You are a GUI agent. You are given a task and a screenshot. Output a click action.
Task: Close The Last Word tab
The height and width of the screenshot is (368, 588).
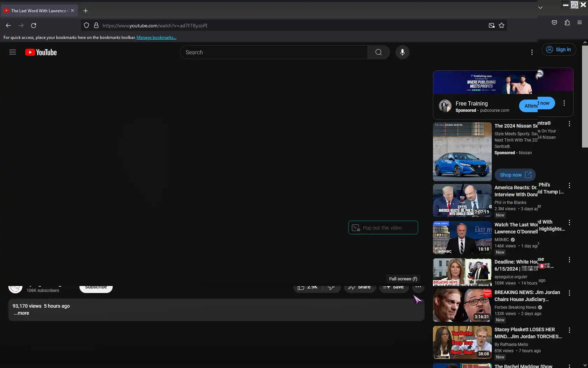click(72, 11)
